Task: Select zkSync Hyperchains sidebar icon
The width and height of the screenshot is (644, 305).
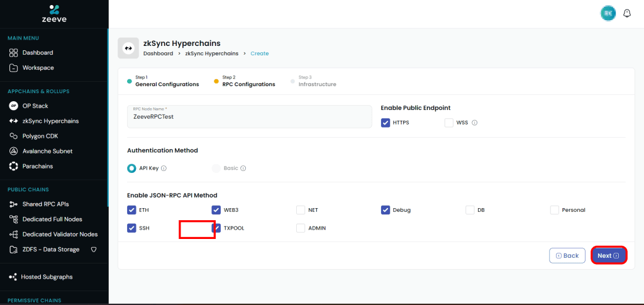Action: tap(14, 121)
